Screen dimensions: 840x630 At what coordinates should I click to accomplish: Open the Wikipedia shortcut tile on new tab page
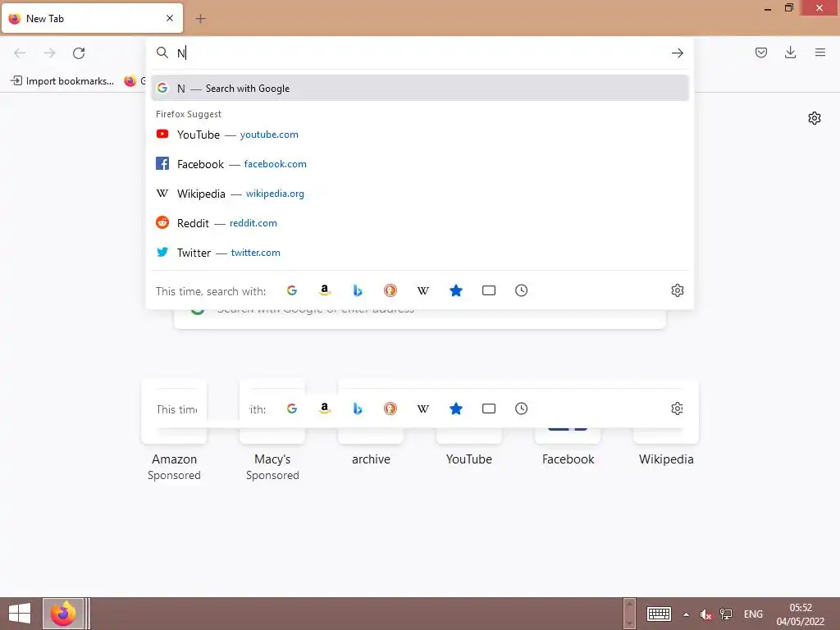point(666,423)
